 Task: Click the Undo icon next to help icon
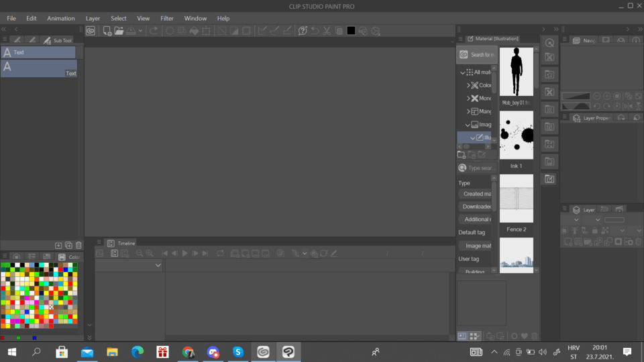click(x=315, y=31)
